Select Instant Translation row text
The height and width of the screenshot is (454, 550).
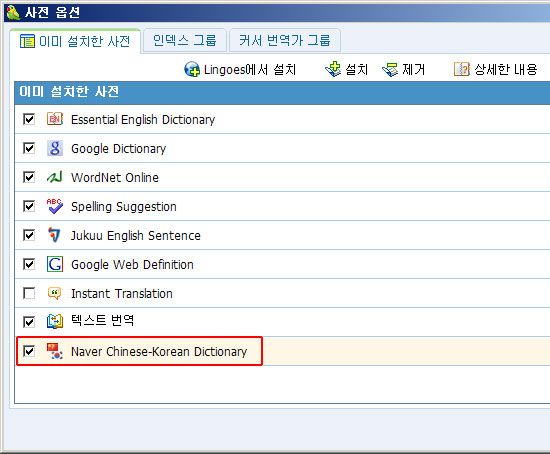[122, 294]
